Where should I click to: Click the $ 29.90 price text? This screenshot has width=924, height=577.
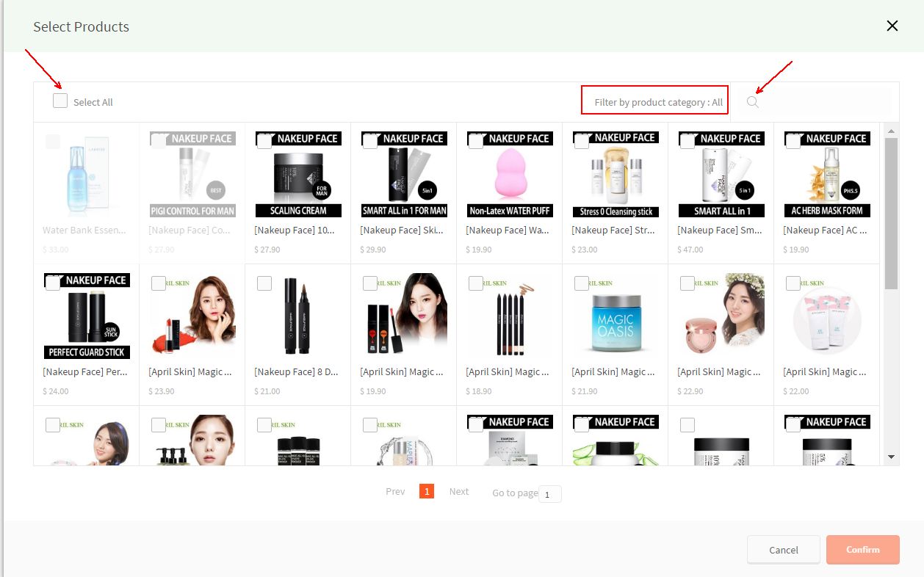tap(373, 250)
